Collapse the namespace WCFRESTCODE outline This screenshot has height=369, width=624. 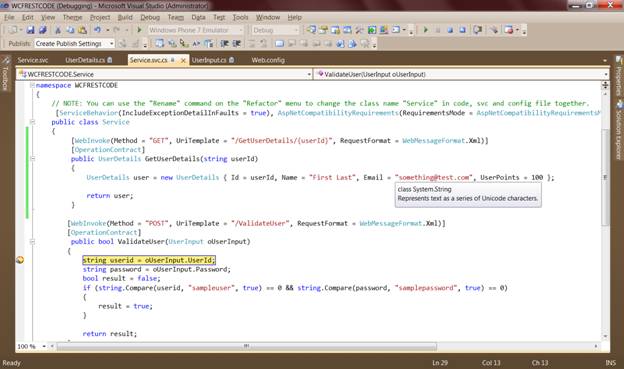tap(33, 85)
